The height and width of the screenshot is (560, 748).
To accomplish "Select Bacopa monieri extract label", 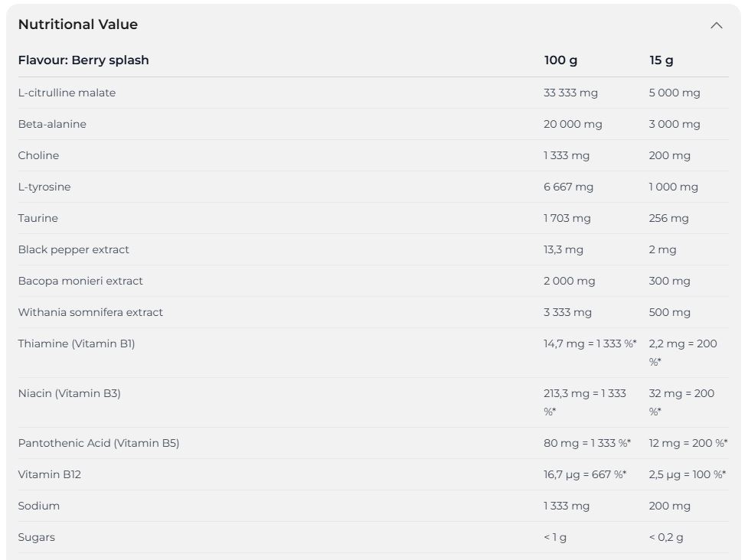I will tap(80, 281).
